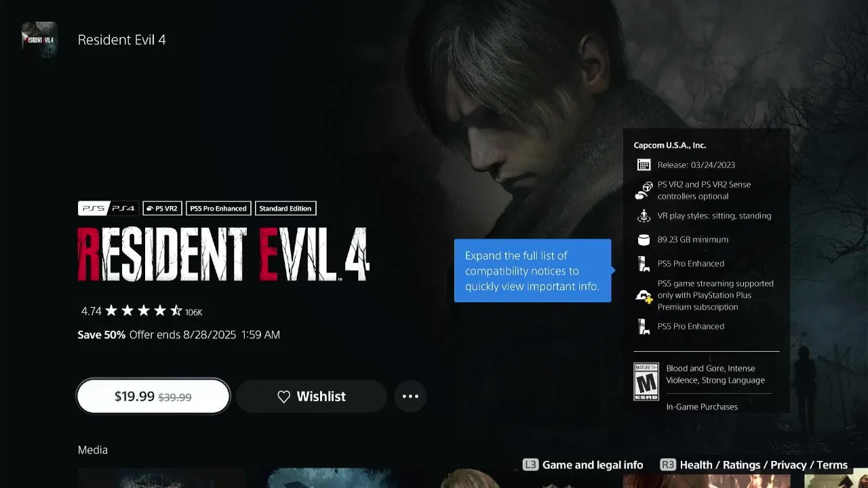868x488 pixels.
Task: Click the Resident Evil 4 title text
Action: [x=122, y=39]
